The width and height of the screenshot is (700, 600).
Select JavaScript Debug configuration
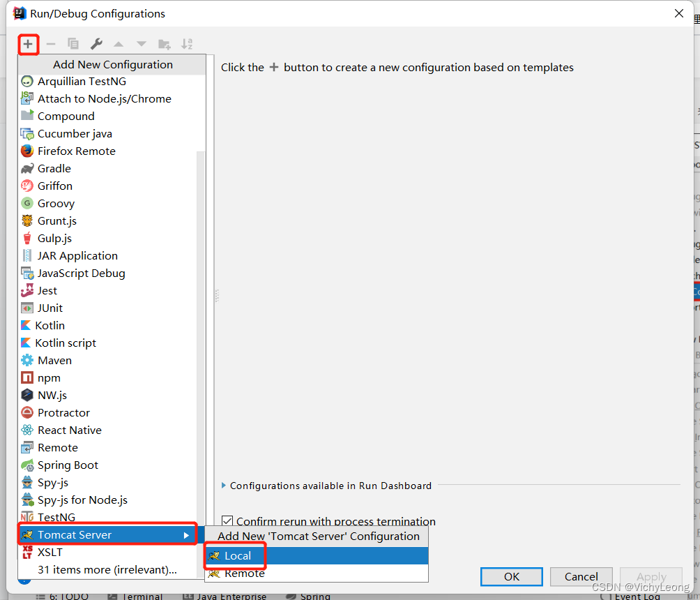pos(107,273)
